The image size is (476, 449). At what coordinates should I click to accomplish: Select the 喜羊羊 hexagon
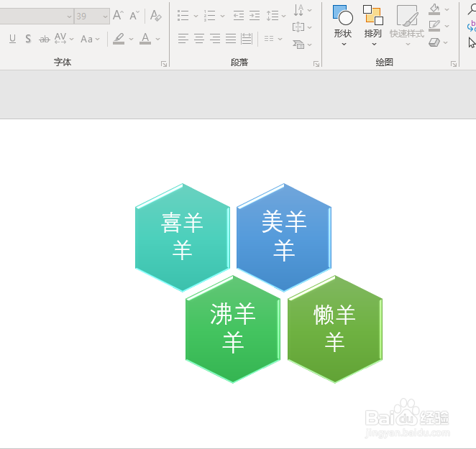point(183,238)
